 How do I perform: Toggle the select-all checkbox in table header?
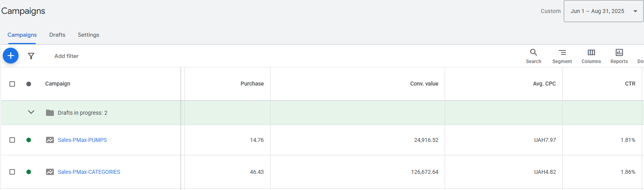(x=12, y=84)
